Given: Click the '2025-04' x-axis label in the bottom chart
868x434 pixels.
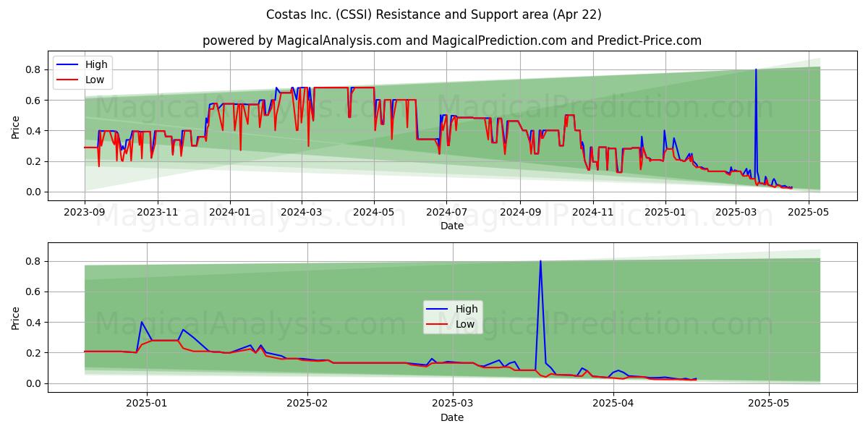Looking at the screenshot, I should tap(613, 404).
